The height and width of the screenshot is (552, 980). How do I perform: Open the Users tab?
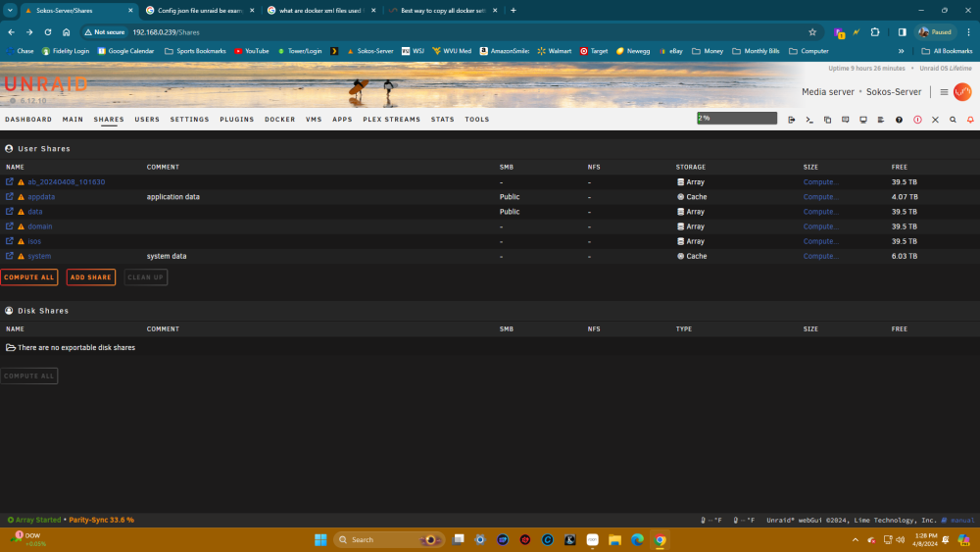[x=147, y=120]
